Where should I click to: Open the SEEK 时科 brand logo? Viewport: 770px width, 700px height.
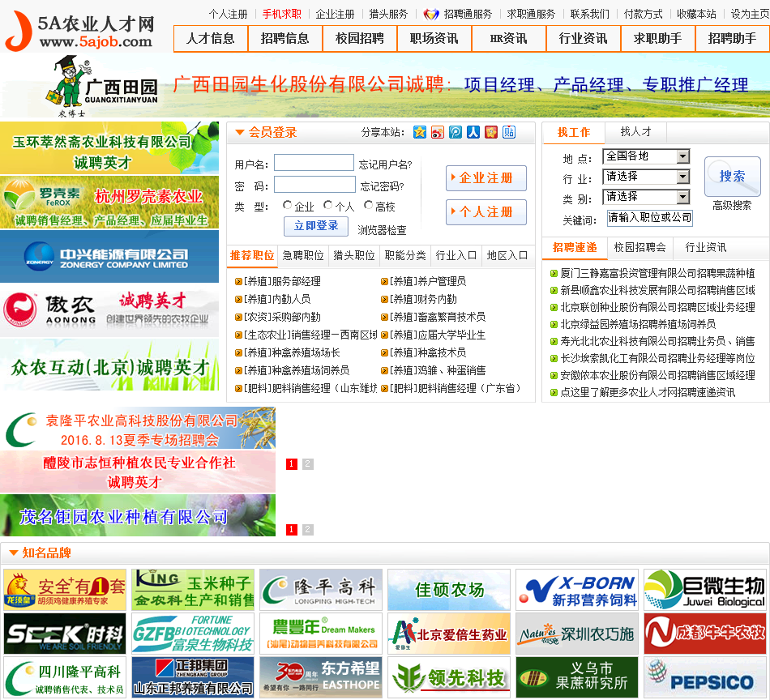pos(65,634)
